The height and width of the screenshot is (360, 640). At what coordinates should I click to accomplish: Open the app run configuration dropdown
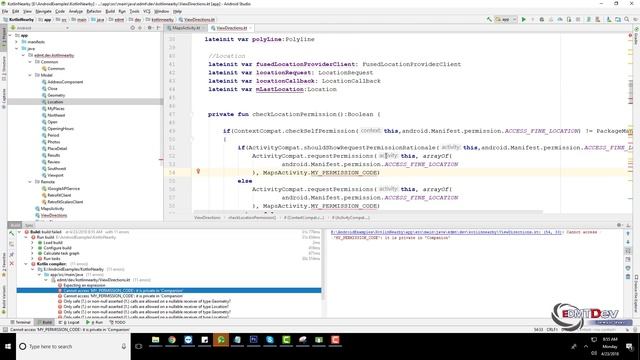pos(506,19)
